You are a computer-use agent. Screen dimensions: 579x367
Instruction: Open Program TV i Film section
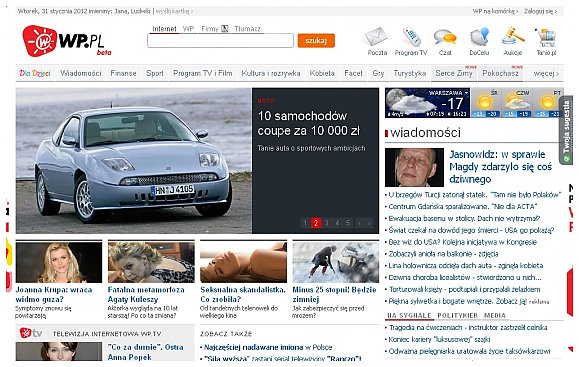pyautogui.click(x=203, y=73)
